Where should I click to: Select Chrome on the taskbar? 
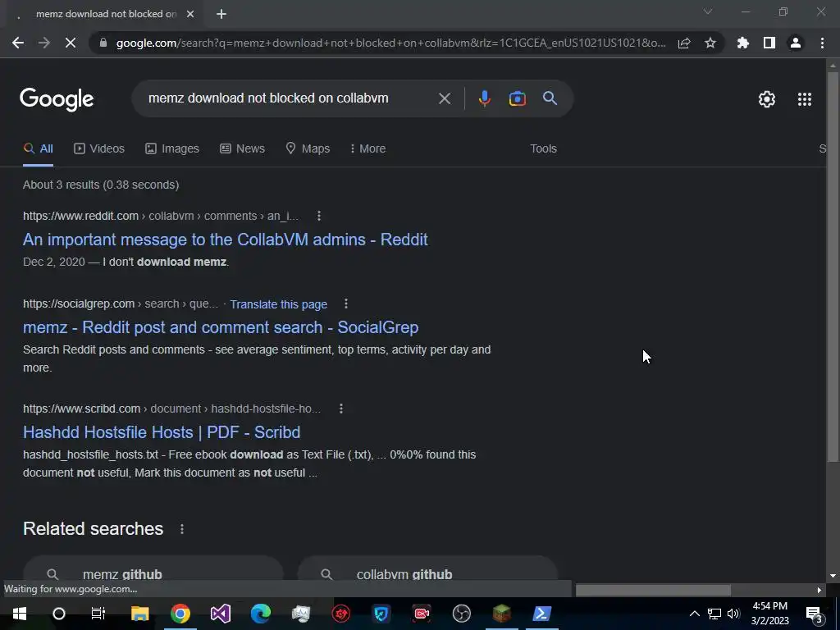pyautogui.click(x=180, y=614)
